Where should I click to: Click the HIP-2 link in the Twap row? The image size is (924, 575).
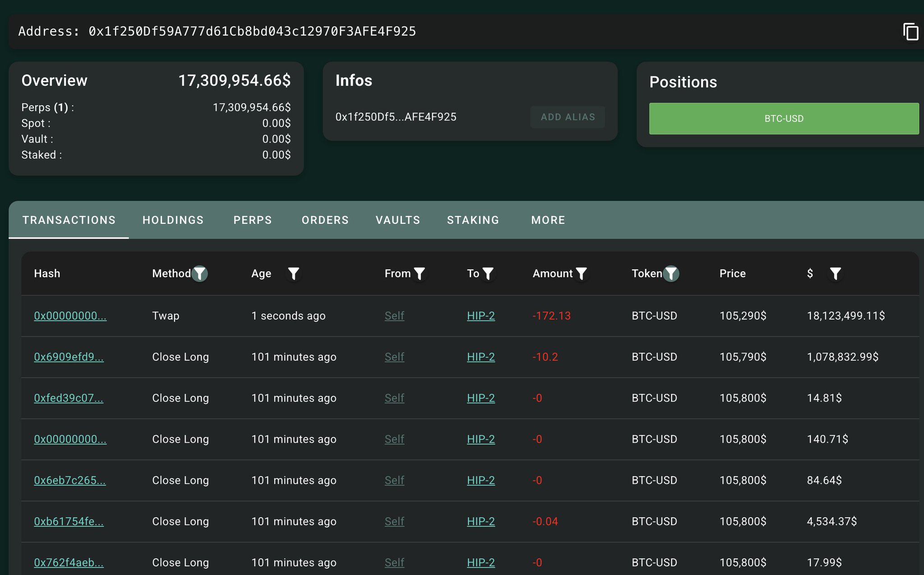coord(480,316)
